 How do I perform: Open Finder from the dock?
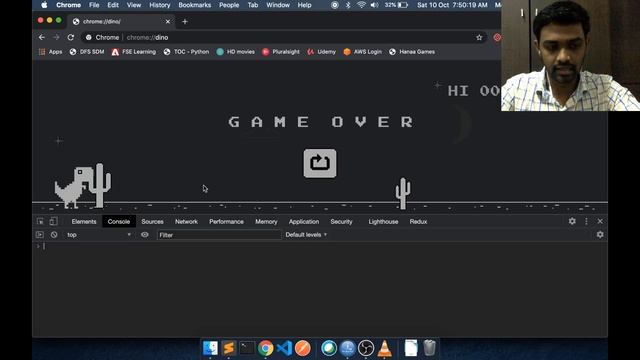coord(210,348)
